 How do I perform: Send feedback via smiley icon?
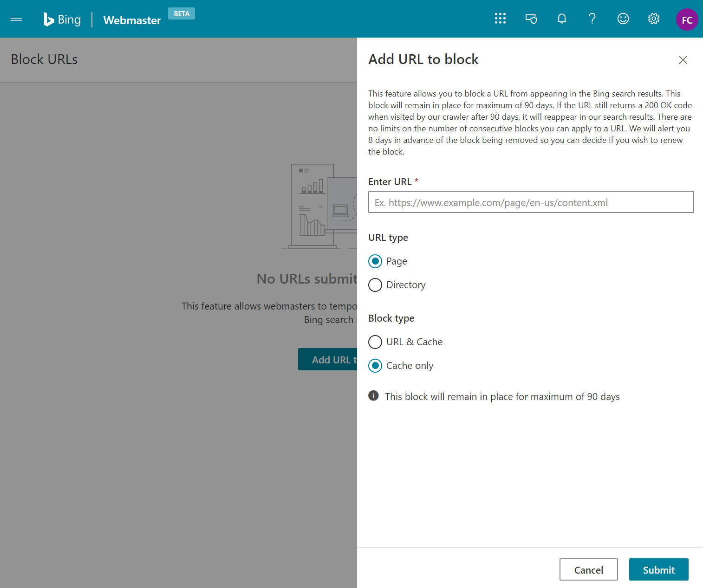(623, 19)
